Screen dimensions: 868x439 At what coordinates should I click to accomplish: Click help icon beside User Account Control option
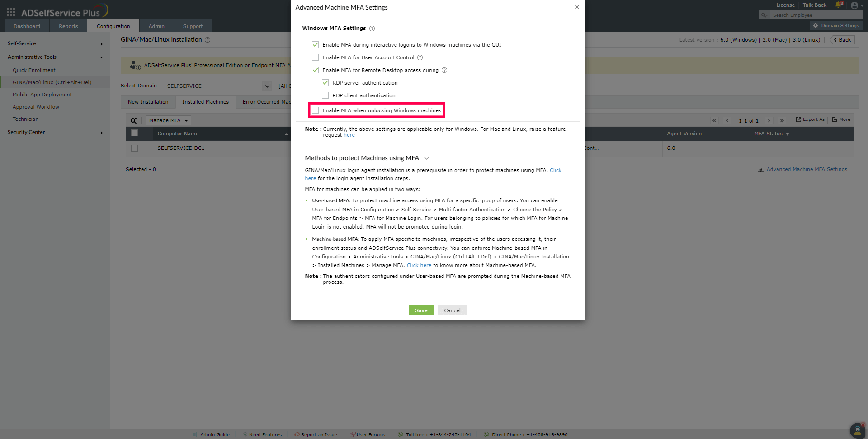(x=420, y=57)
